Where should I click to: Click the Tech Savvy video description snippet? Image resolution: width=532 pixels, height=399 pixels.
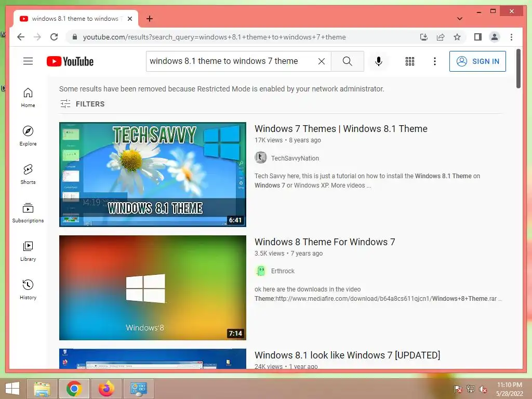[367, 180]
